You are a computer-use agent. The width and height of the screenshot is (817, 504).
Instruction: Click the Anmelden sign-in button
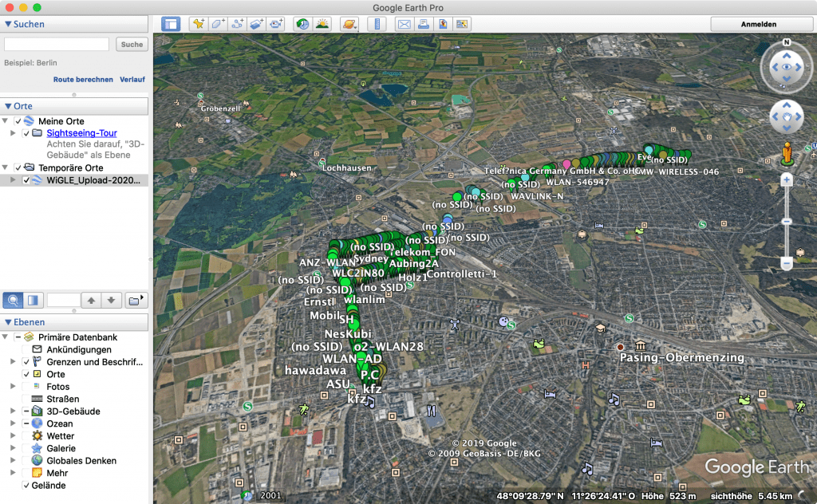(x=759, y=24)
